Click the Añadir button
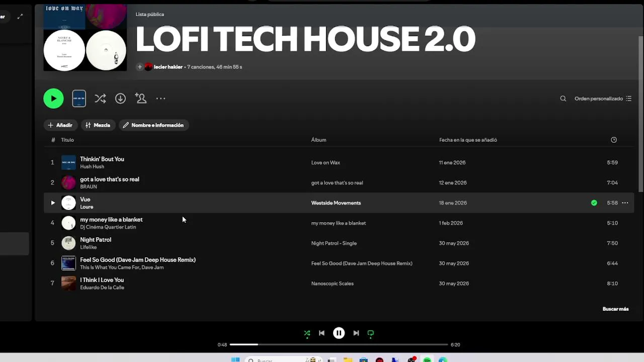 [60, 125]
